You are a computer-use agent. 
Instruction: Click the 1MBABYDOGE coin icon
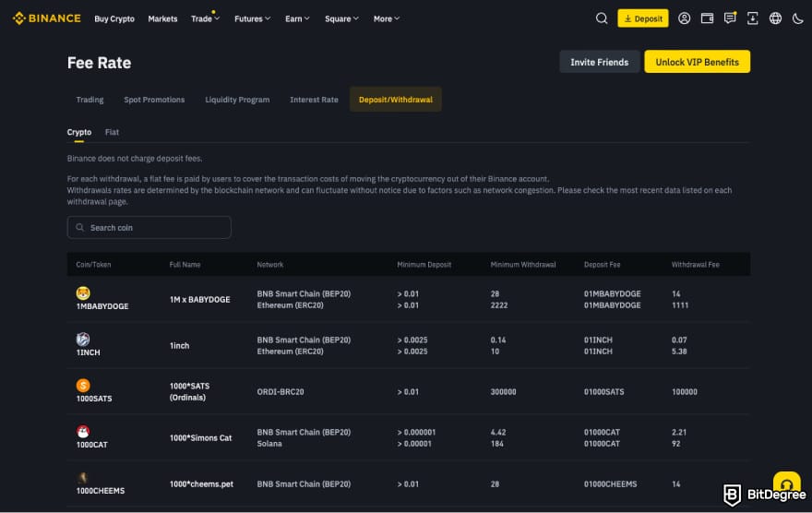[83, 293]
